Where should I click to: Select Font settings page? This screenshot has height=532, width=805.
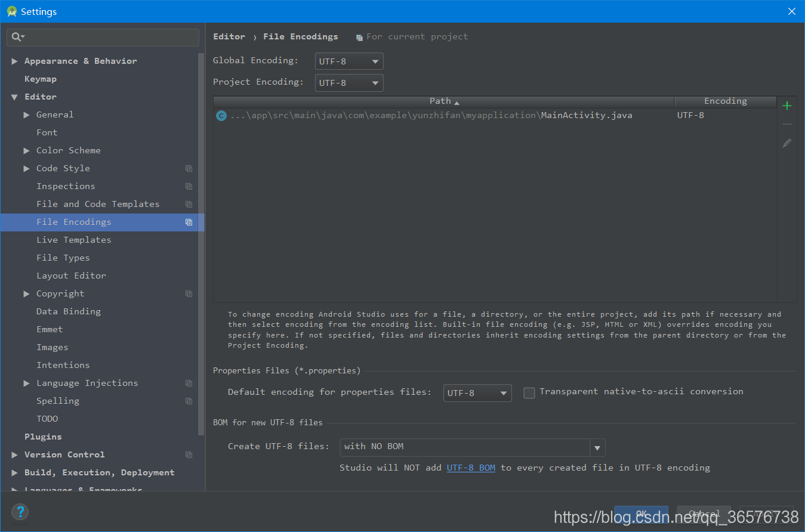click(47, 132)
